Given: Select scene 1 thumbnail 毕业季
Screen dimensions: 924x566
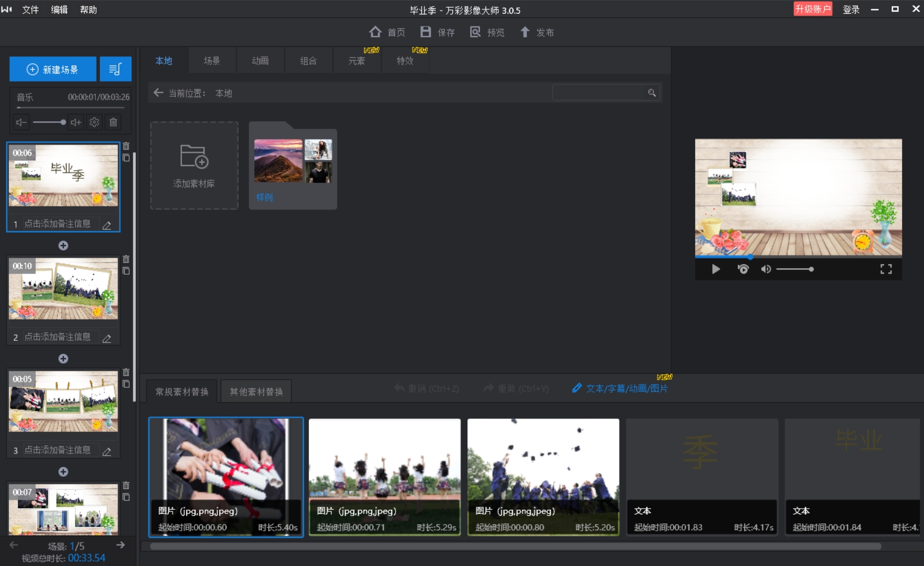Looking at the screenshot, I should 63,175.
